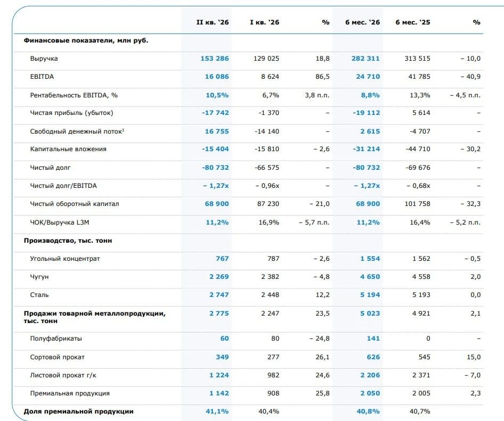Click the Рентабельность EBITDA, % label
The height and width of the screenshot is (421, 504).
coord(74,95)
